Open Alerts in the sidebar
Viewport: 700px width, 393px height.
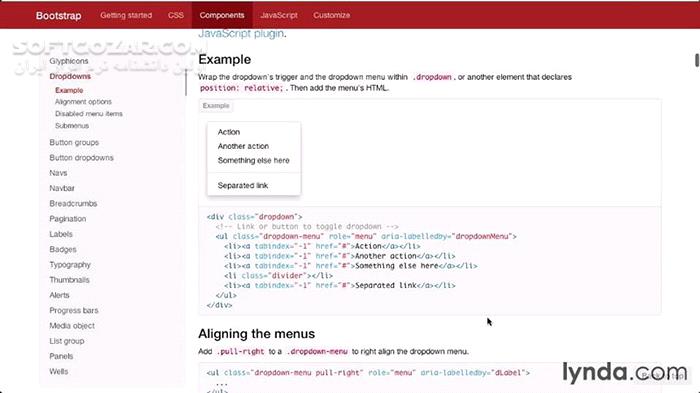tap(59, 295)
